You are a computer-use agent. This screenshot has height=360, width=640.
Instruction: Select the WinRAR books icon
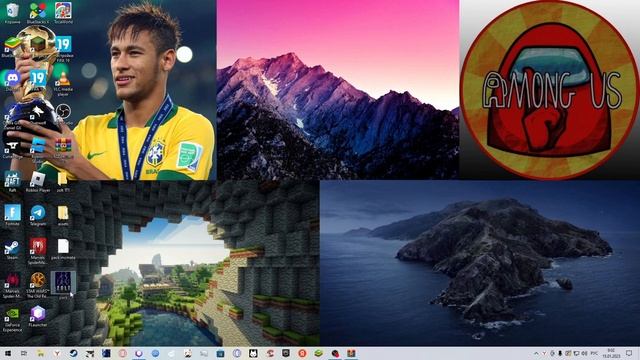pyautogui.click(x=63, y=146)
